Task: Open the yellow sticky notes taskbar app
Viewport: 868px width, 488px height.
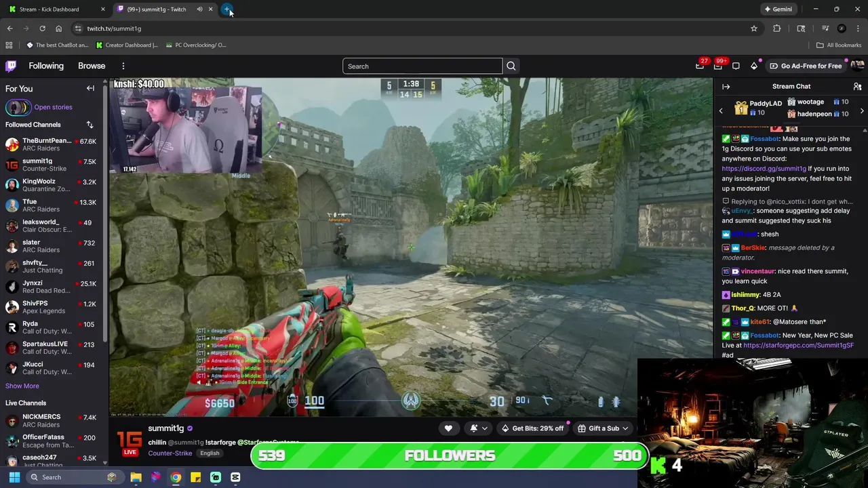Action: pos(195,477)
